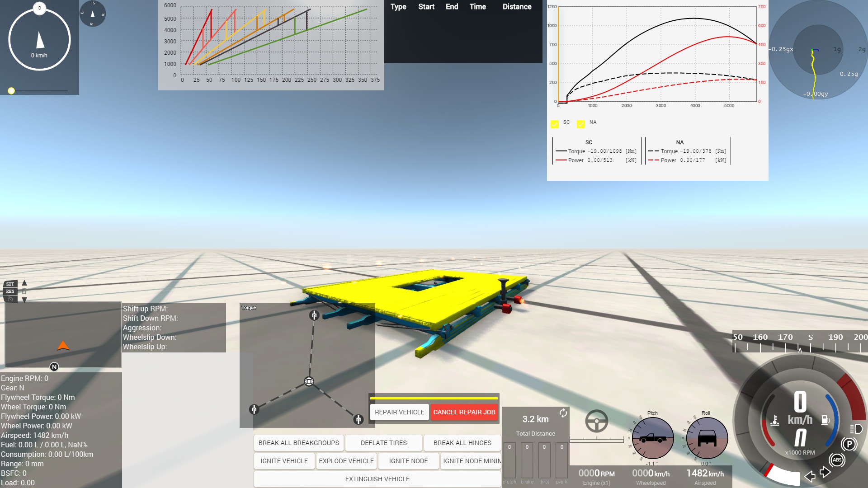
Task: Click the headlight high beam icon
Action: (856, 429)
